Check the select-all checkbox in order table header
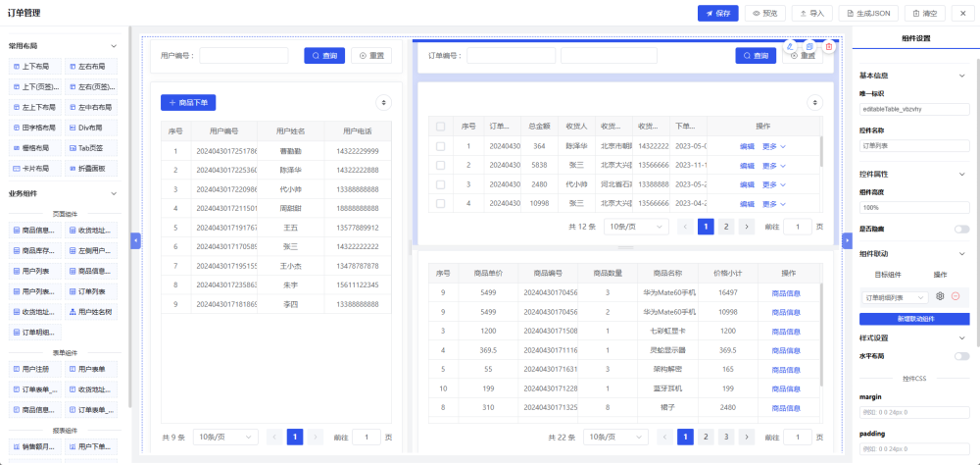This screenshot has width=980, height=465. click(x=441, y=127)
